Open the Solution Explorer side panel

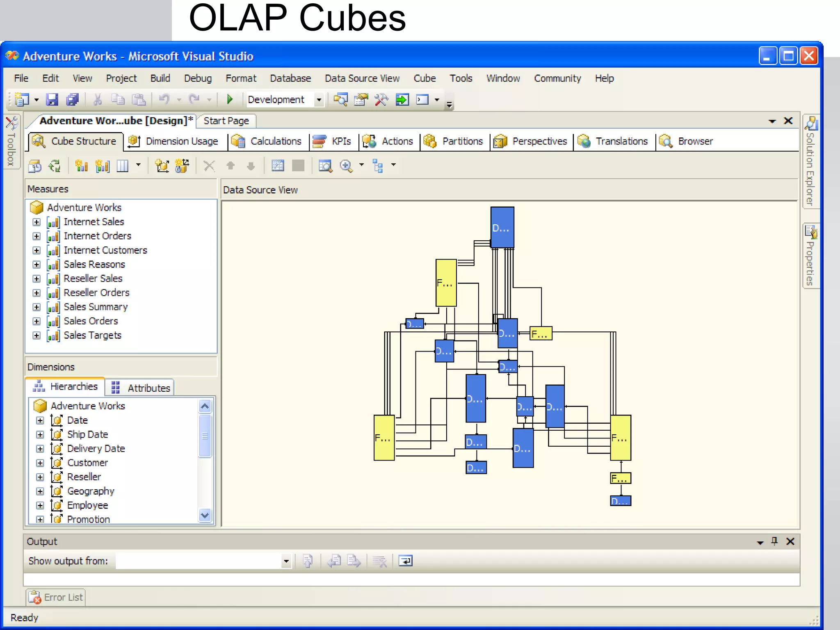[810, 162]
